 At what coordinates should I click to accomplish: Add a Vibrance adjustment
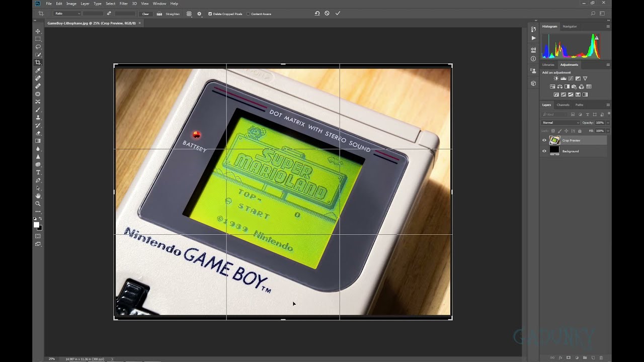click(585, 78)
